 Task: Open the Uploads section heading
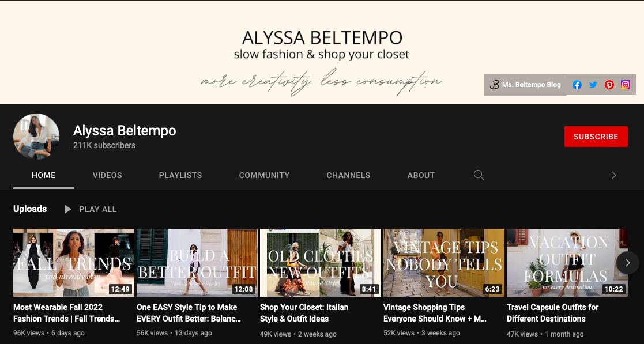pos(30,209)
